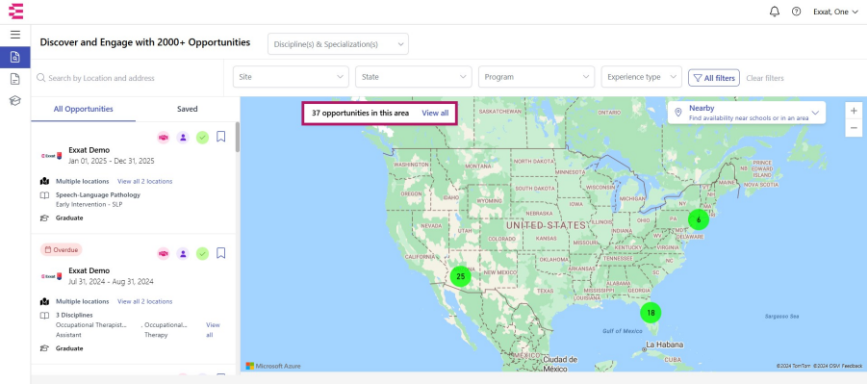Zoom in on the map
This screenshot has height=384, width=868.
tap(854, 111)
